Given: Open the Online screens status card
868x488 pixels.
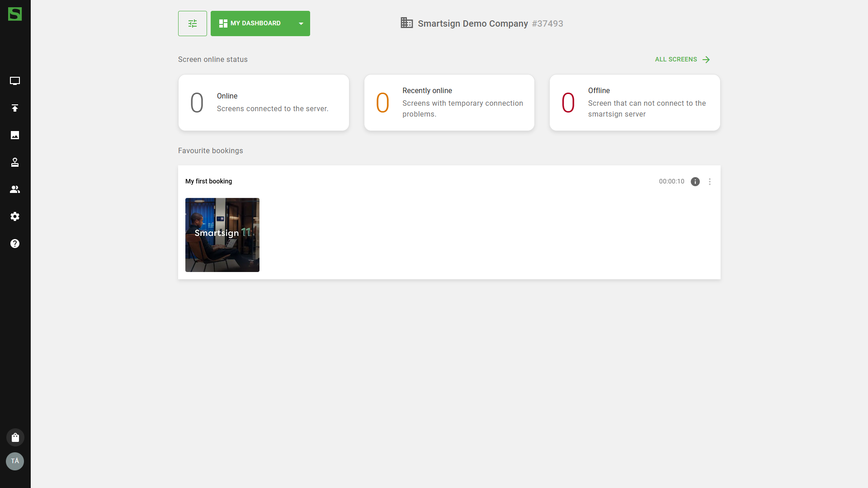Looking at the screenshot, I should 264,103.
